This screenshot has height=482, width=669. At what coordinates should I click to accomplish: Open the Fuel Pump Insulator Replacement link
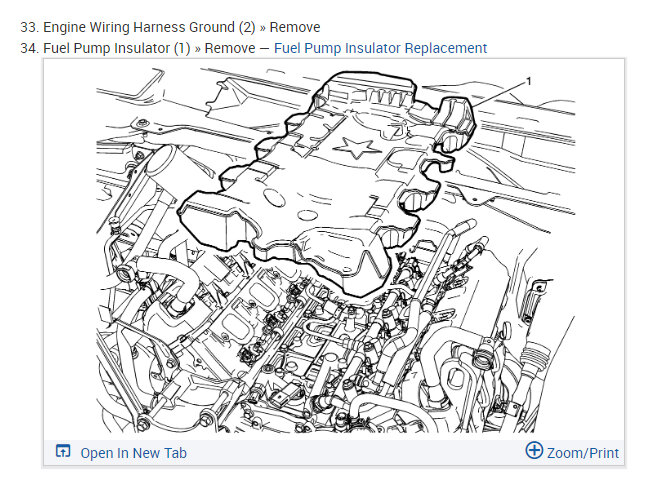[380, 48]
